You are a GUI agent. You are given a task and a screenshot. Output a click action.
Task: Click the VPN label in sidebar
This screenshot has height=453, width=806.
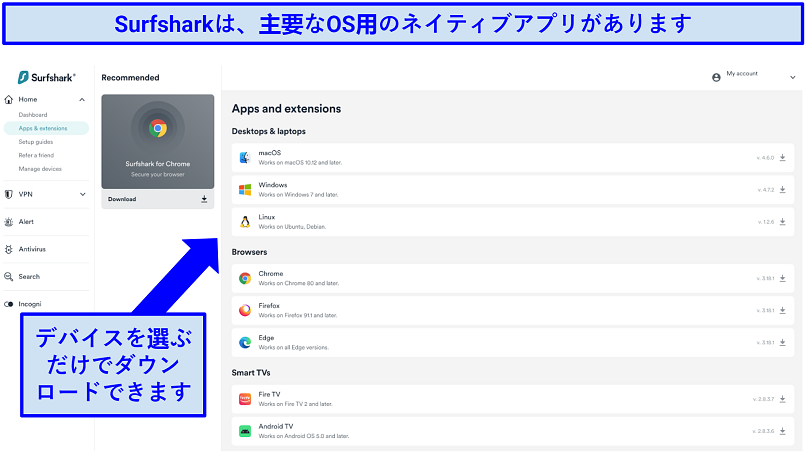point(25,194)
